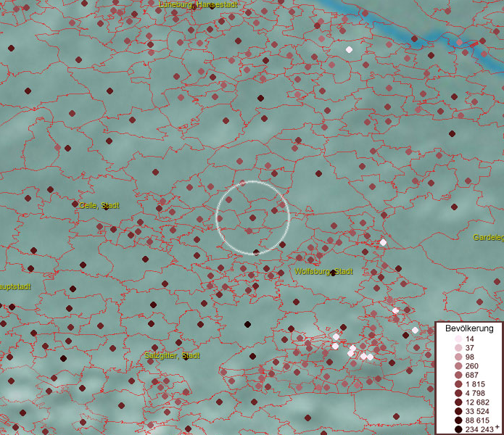Select the Salzgitter, Stadt map label
The image size is (504, 435).
(x=172, y=356)
